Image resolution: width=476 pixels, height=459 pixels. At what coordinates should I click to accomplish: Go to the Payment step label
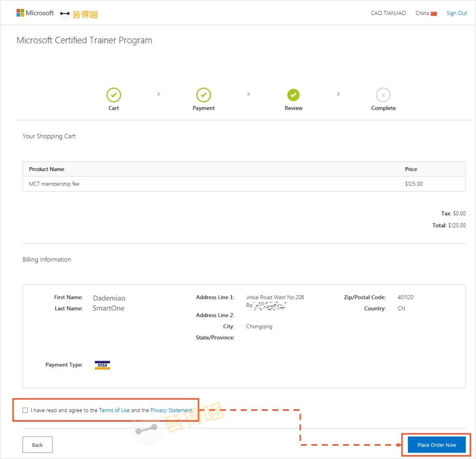coord(203,108)
